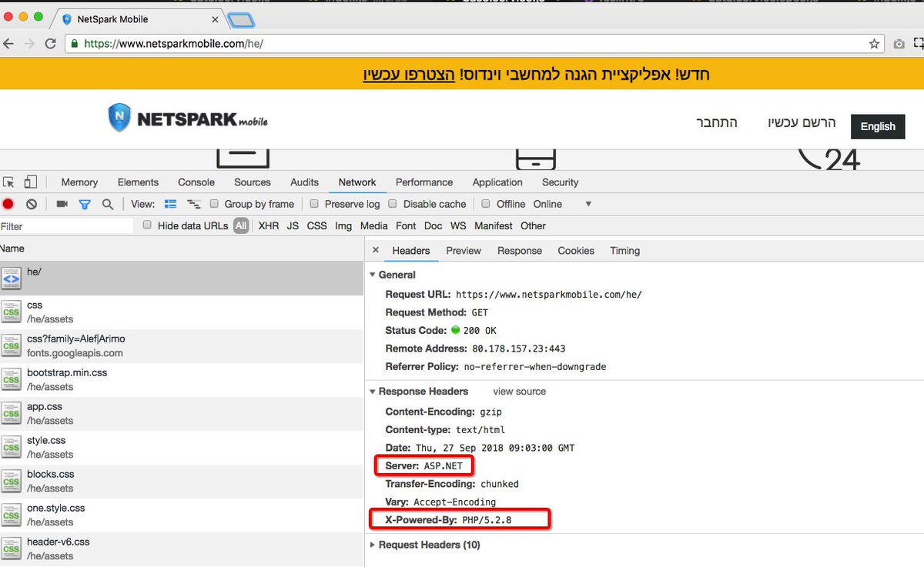Go to the Application tab
This screenshot has height=567, width=924.
pos(497,182)
